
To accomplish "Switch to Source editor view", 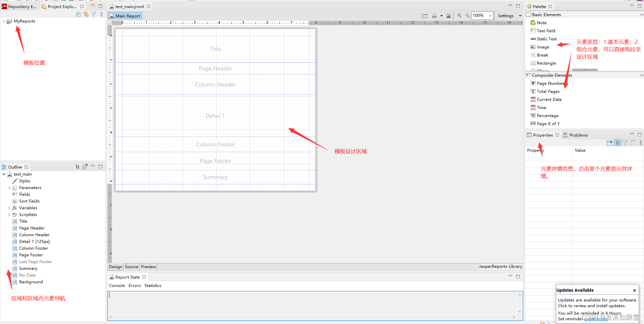I will pyautogui.click(x=132, y=267).
